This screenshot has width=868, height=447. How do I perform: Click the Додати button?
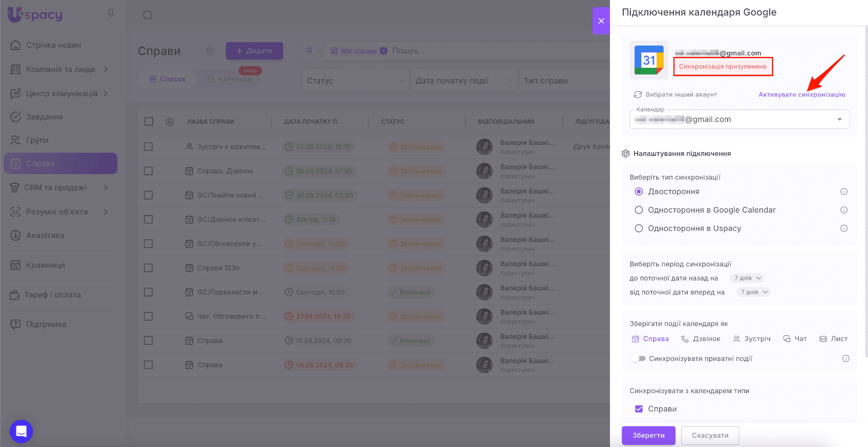254,51
